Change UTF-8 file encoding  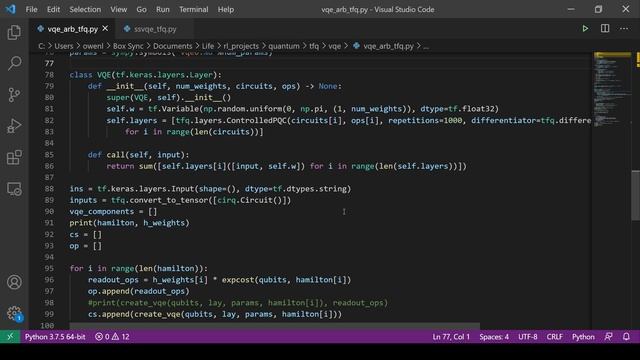click(528, 337)
